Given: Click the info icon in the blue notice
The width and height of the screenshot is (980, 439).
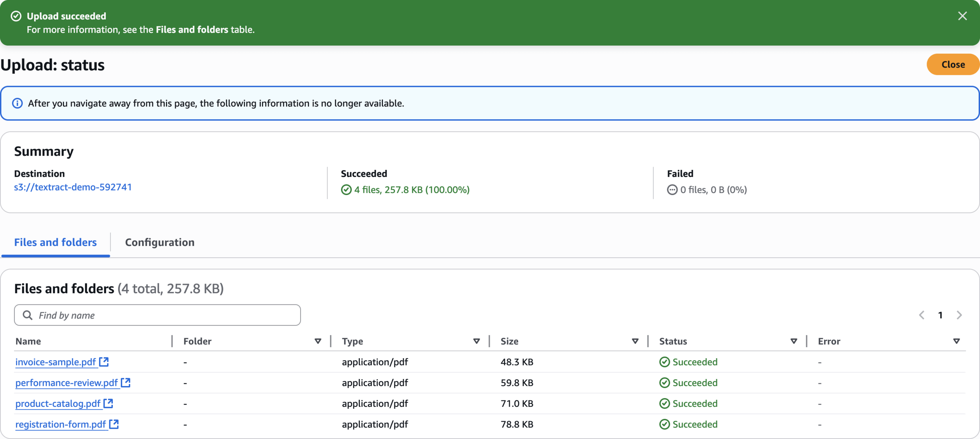Looking at the screenshot, I should click(17, 103).
